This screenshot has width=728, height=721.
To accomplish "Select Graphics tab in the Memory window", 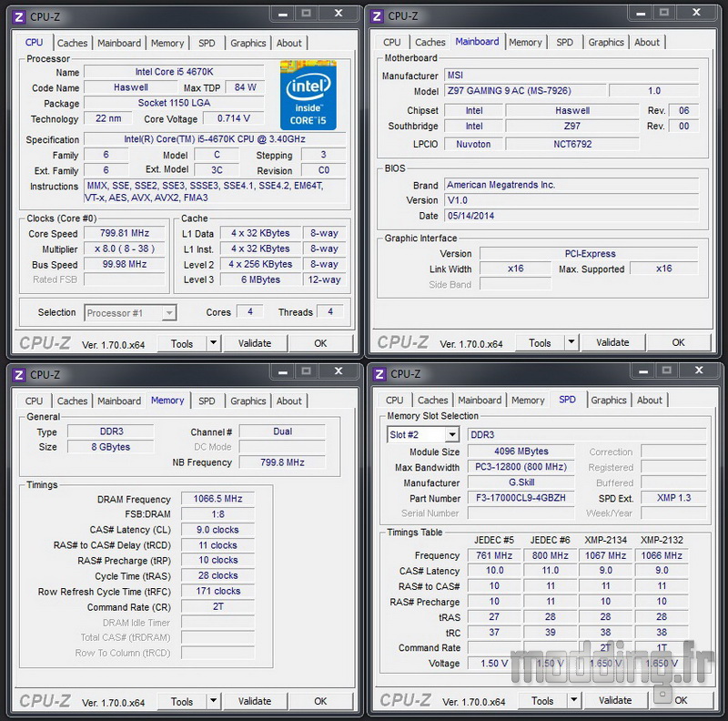I will (248, 401).
